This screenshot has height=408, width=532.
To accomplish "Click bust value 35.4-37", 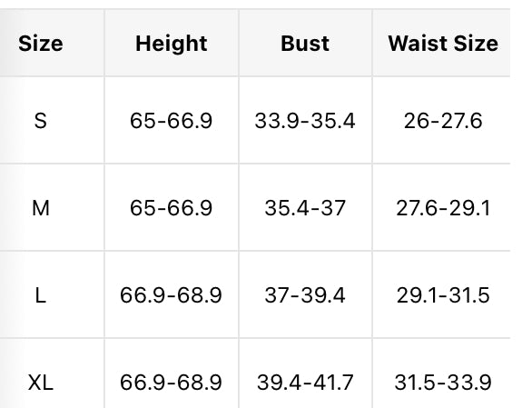I will 305,208.
